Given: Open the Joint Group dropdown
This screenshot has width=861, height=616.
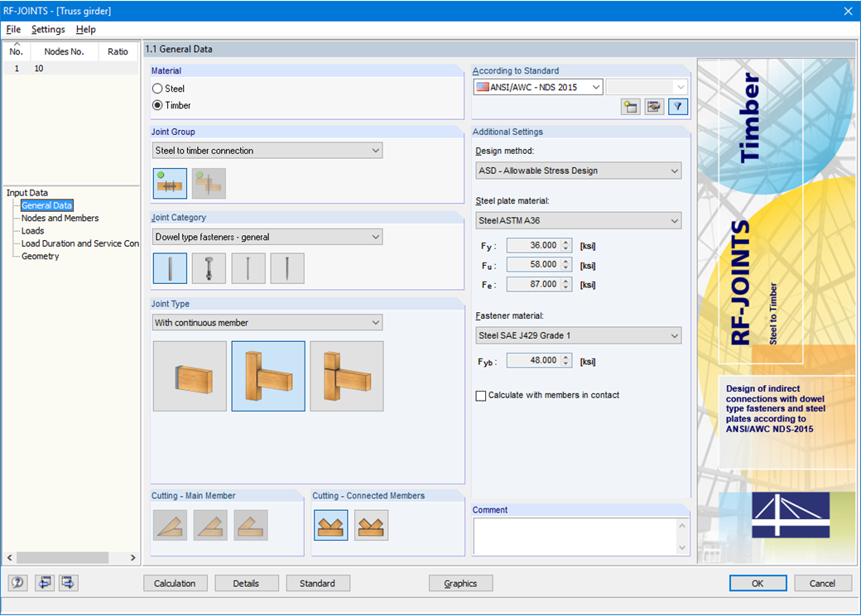Looking at the screenshot, I should (x=267, y=150).
